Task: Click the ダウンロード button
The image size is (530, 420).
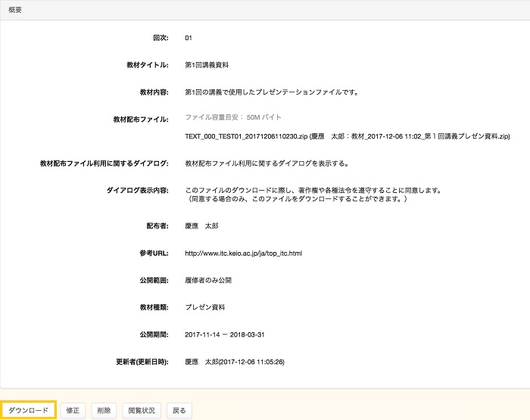Action: point(28,410)
